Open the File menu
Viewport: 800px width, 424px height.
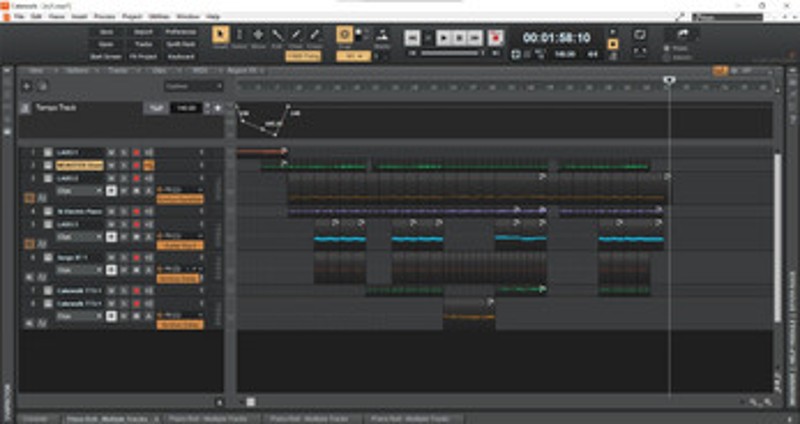pyautogui.click(x=19, y=17)
